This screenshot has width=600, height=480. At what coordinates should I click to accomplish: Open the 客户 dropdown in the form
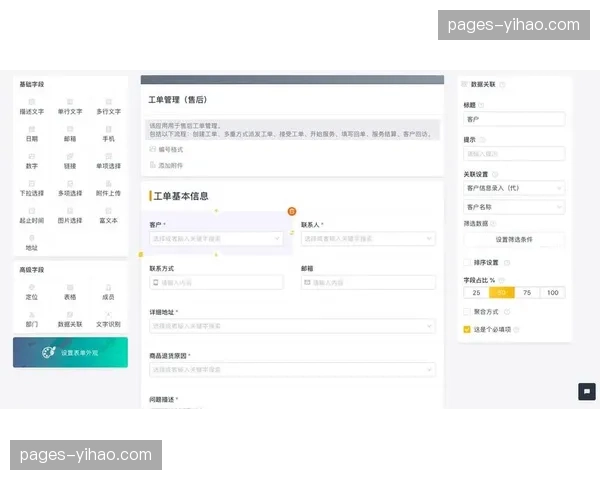tap(216, 239)
